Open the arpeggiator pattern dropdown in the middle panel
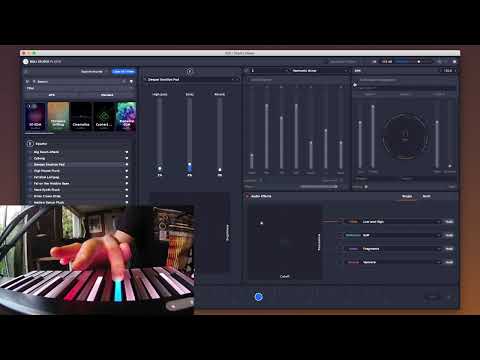This screenshot has height=360, width=480. [318, 71]
